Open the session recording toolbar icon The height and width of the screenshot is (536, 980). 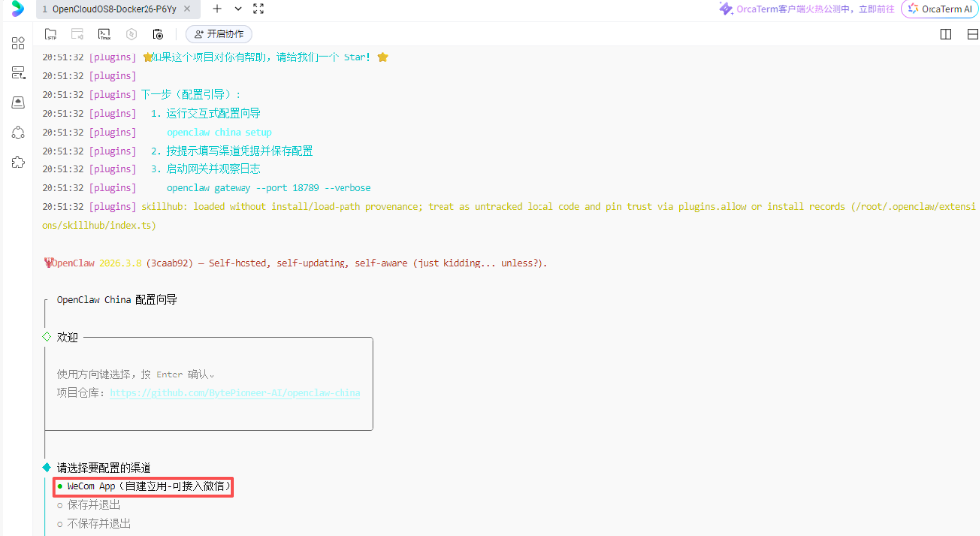(157, 34)
